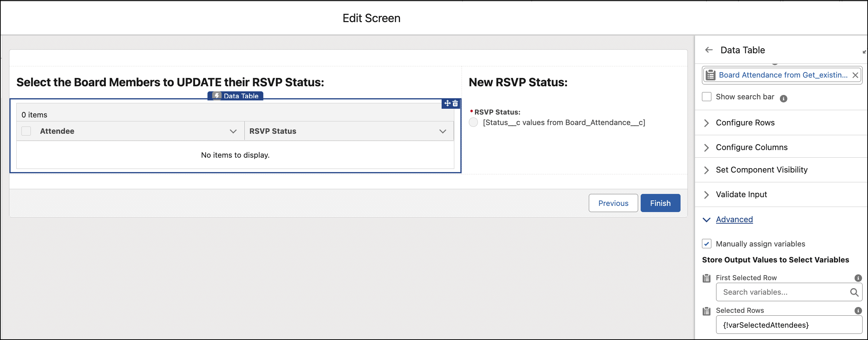Uncheck Manually assign variables
868x340 pixels.
coord(707,244)
